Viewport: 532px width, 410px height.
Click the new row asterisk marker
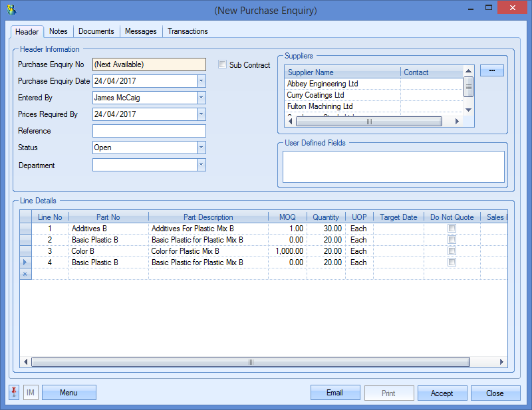25,274
